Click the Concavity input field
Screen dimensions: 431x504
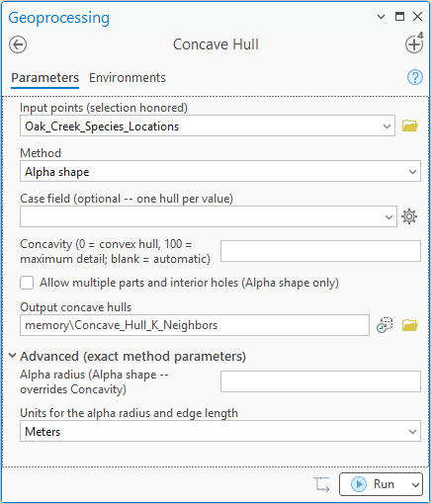[x=320, y=251]
